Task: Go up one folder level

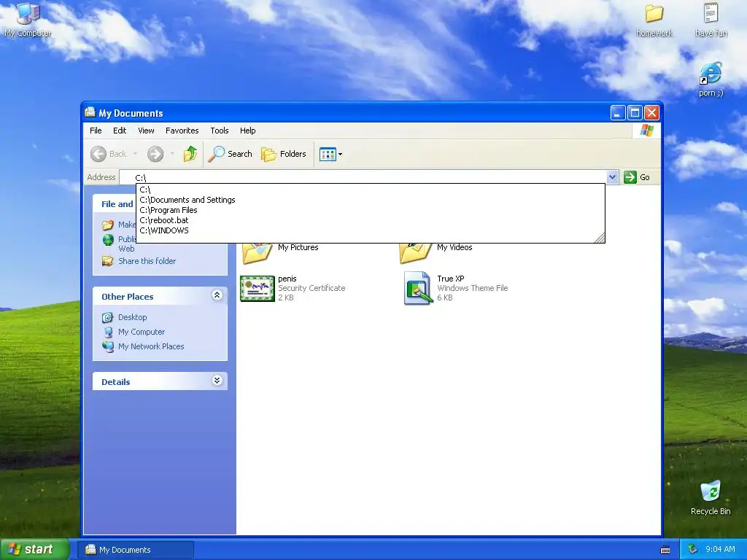Action: pyautogui.click(x=190, y=154)
